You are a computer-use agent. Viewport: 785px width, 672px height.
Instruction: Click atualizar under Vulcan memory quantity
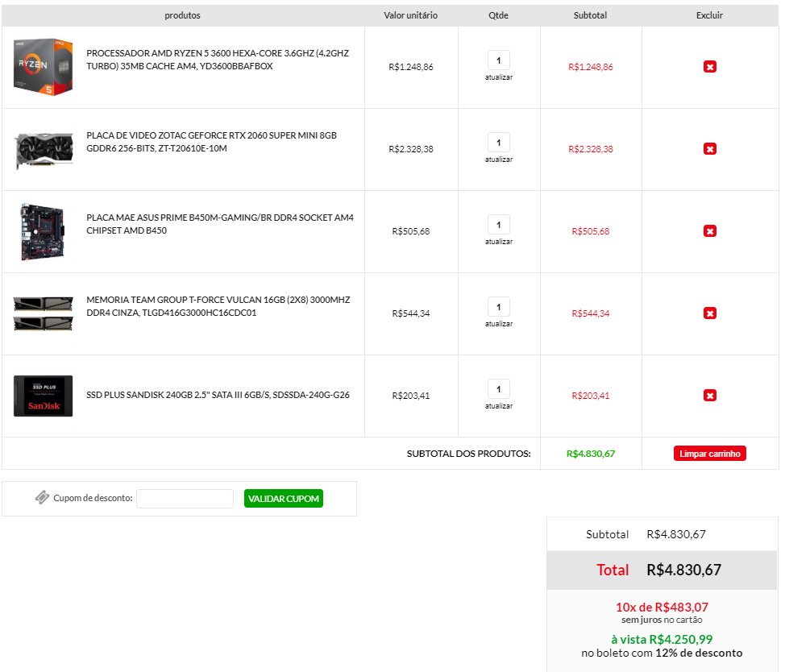pos(499,324)
